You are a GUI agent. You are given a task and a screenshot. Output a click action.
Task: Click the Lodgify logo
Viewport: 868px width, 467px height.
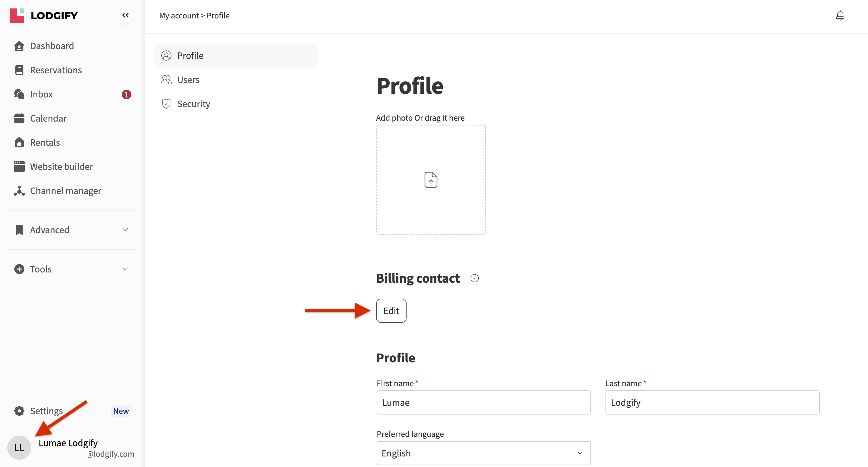pos(44,15)
